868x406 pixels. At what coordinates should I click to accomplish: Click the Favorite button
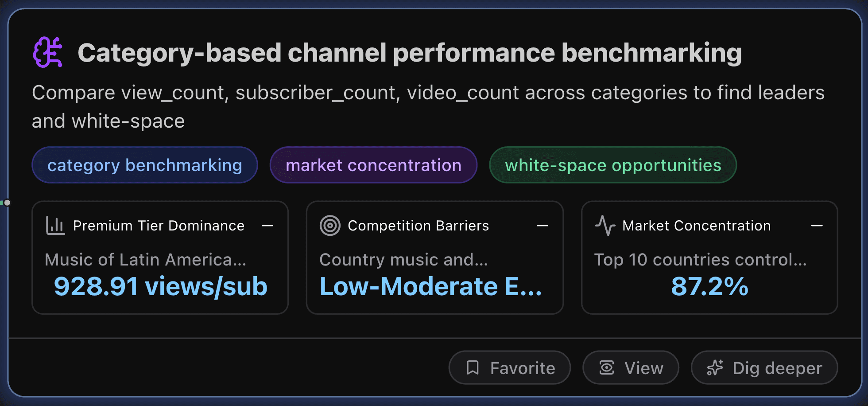click(x=509, y=367)
